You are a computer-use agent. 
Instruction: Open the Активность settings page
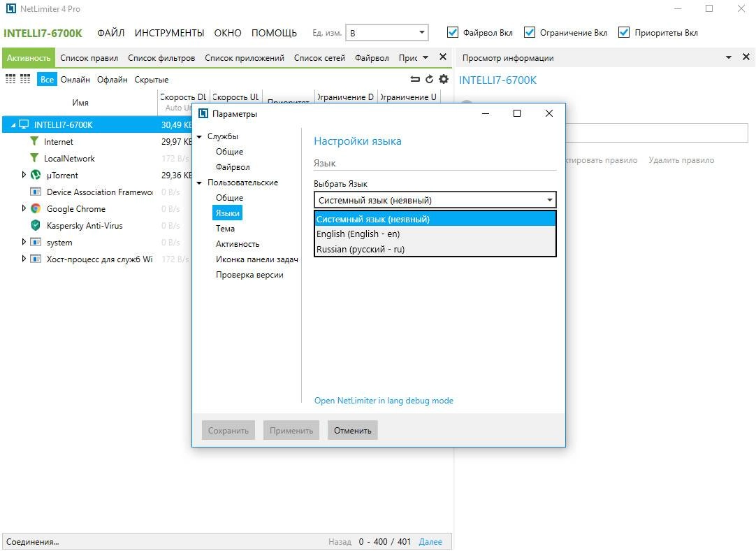238,244
